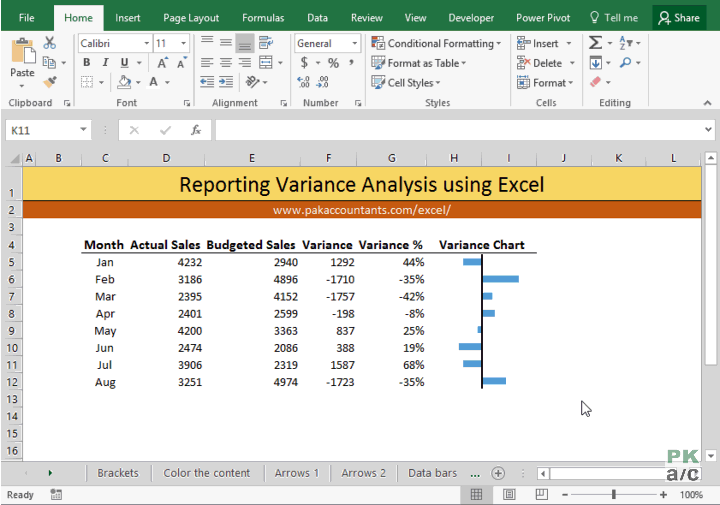
Task: Apply Accounting dollar number format
Action: (x=304, y=62)
